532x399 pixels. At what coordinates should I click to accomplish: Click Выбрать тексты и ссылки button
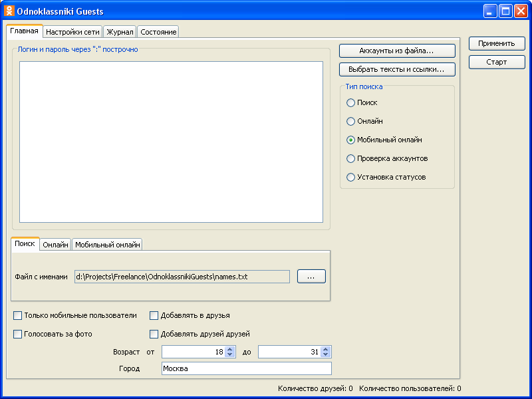397,70
